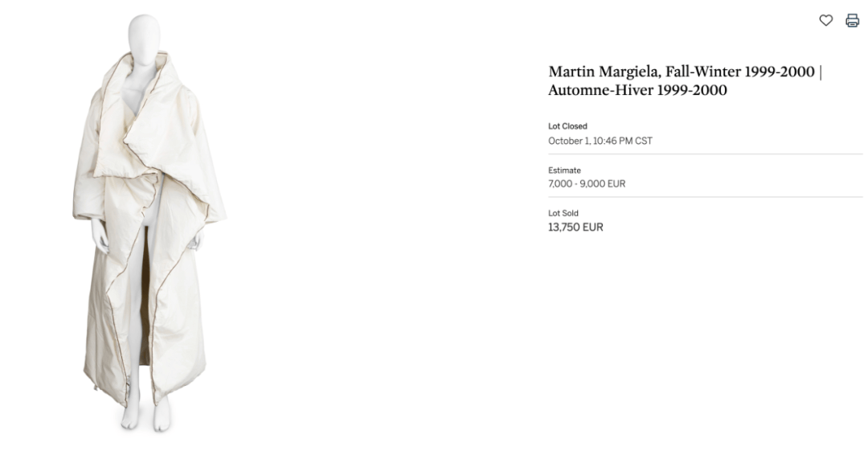Click the Lot Sold label
868x451 pixels.
click(563, 213)
